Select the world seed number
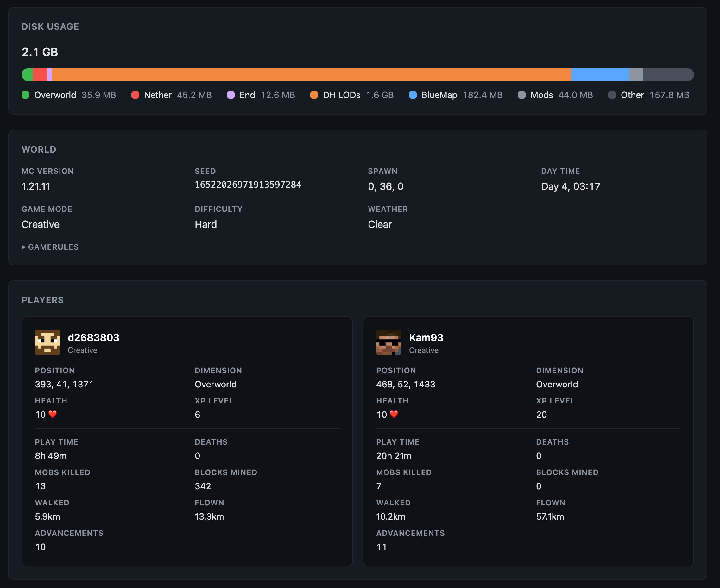This screenshot has height=588, width=720. [x=248, y=185]
